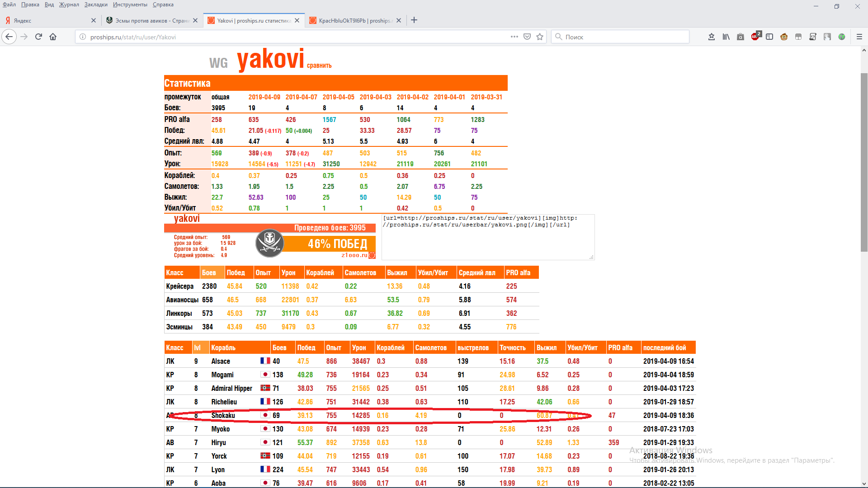Open the Закладки menu
Screen dimensions: 868x488
[96, 5]
